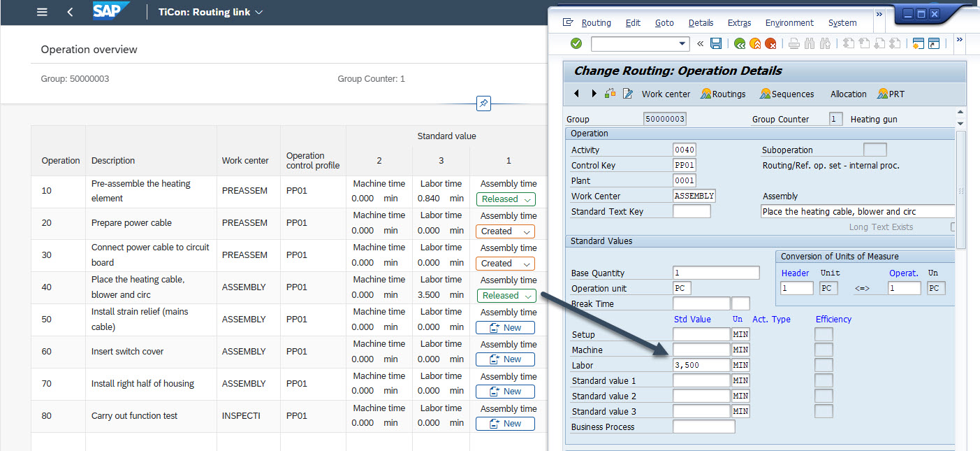980x451 pixels.
Task: Open the hamburger navigation menu
Action: (42, 12)
